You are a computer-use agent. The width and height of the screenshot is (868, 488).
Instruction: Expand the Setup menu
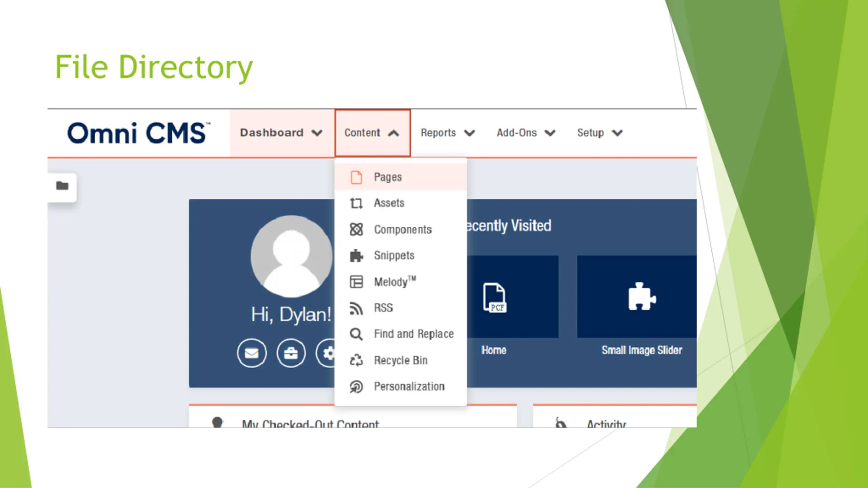click(x=600, y=133)
